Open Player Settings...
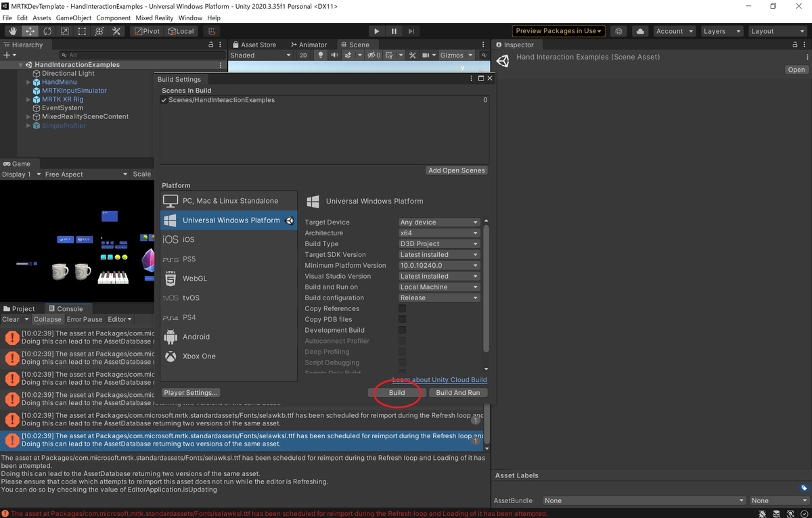Viewport: 812px width, 518px height. (x=191, y=393)
